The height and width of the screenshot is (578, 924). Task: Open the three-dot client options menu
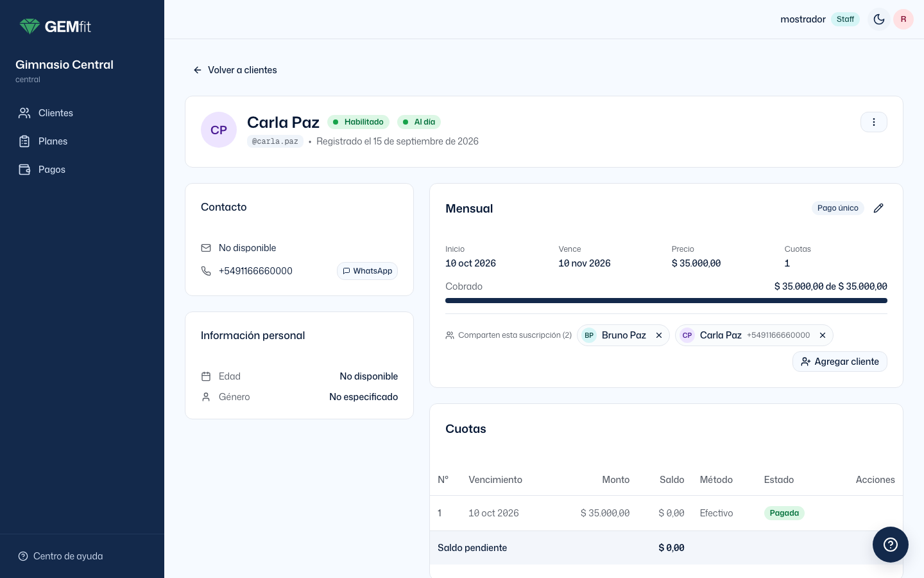(x=874, y=122)
